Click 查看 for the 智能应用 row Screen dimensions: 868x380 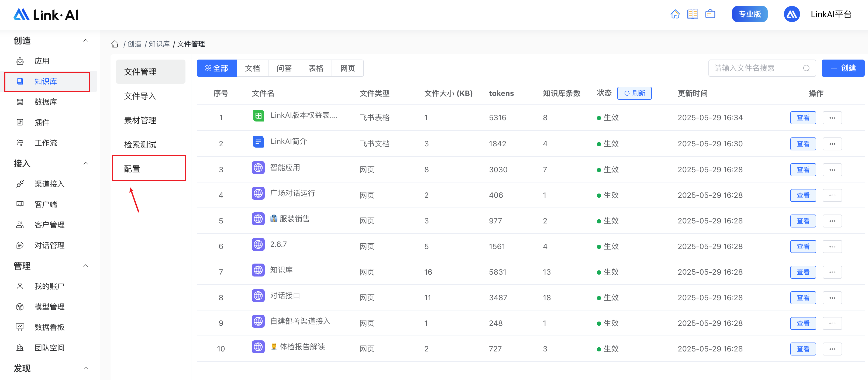[803, 170]
